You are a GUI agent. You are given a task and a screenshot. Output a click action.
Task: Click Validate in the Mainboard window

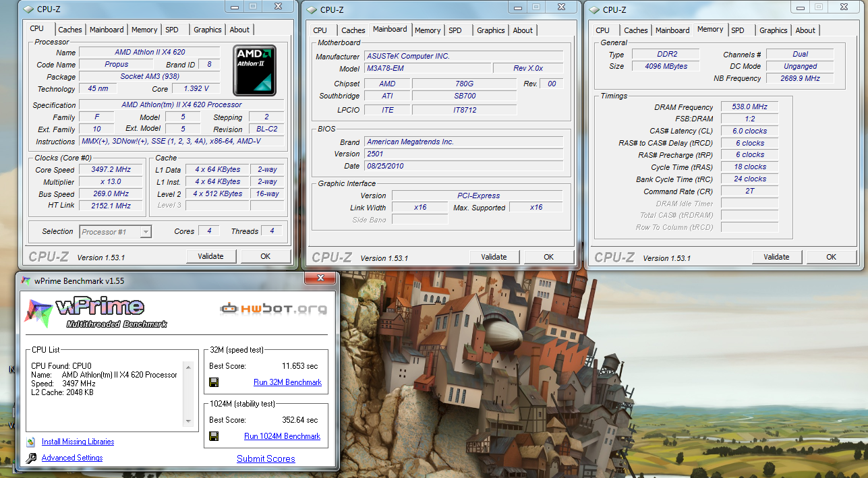click(x=494, y=257)
